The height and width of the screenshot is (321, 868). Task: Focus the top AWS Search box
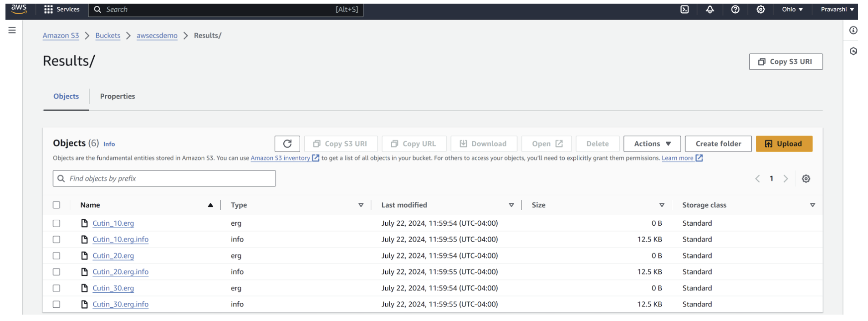[225, 9]
